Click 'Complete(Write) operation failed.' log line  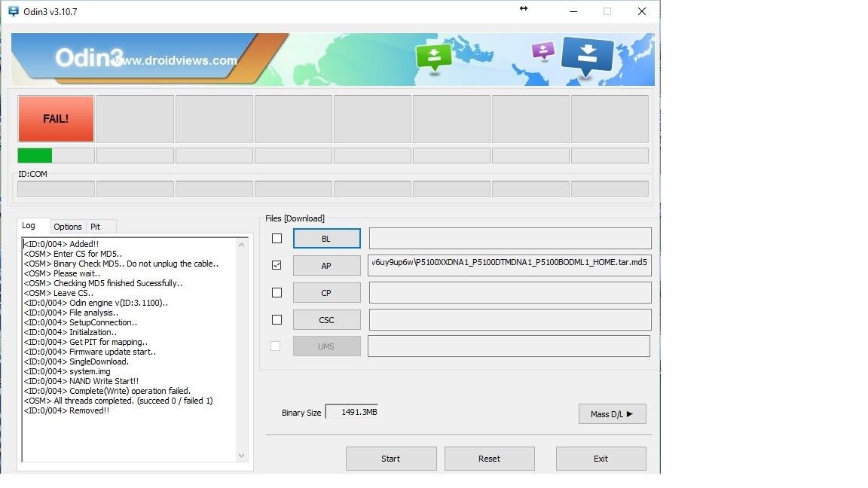click(x=108, y=391)
